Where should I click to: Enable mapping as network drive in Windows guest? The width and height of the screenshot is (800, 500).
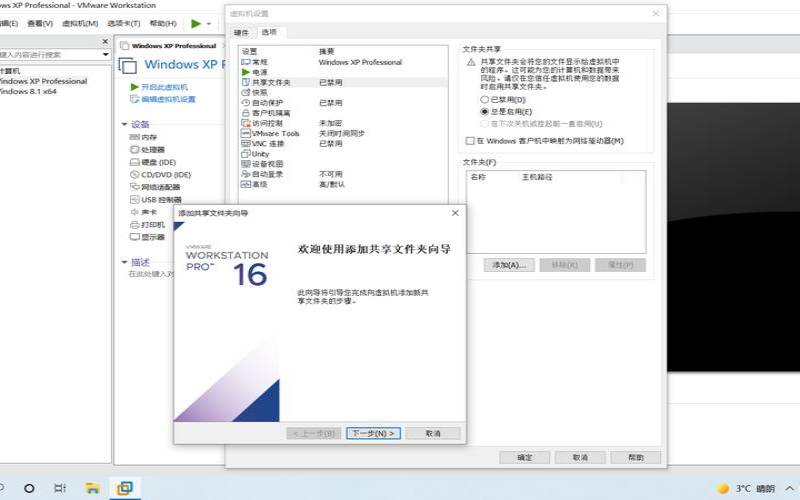coord(470,140)
